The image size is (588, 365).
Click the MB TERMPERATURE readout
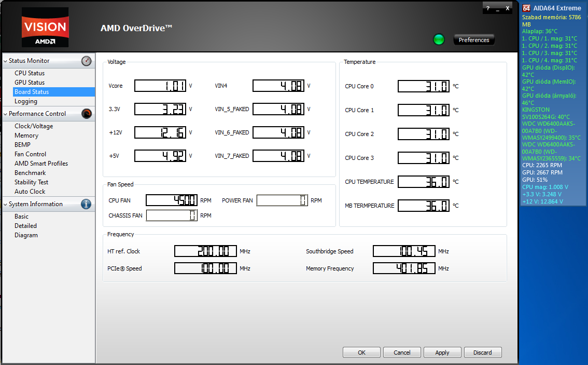click(x=424, y=206)
